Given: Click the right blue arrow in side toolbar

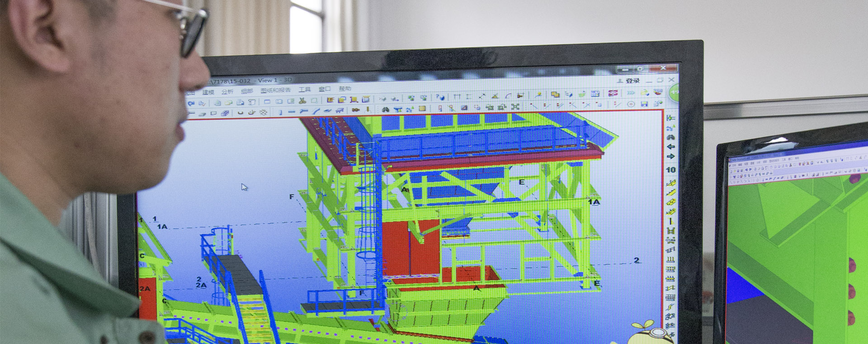Looking at the screenshot, I should [x=670, y=157].
